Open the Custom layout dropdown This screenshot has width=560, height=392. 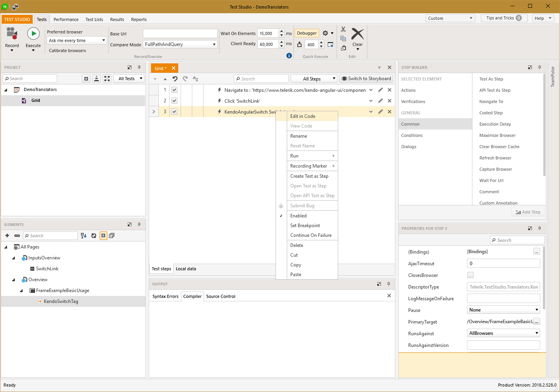450,18
